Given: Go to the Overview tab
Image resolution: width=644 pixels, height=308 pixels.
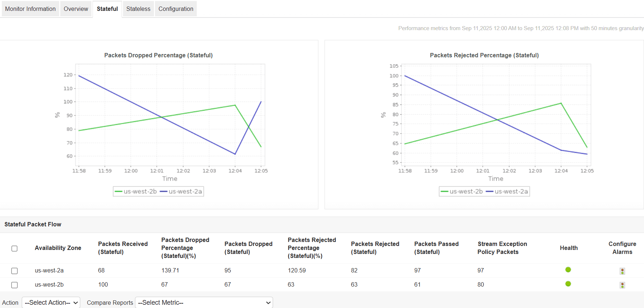Looking at the screenshot, I should pyautogui.click(x=76, y=9).
